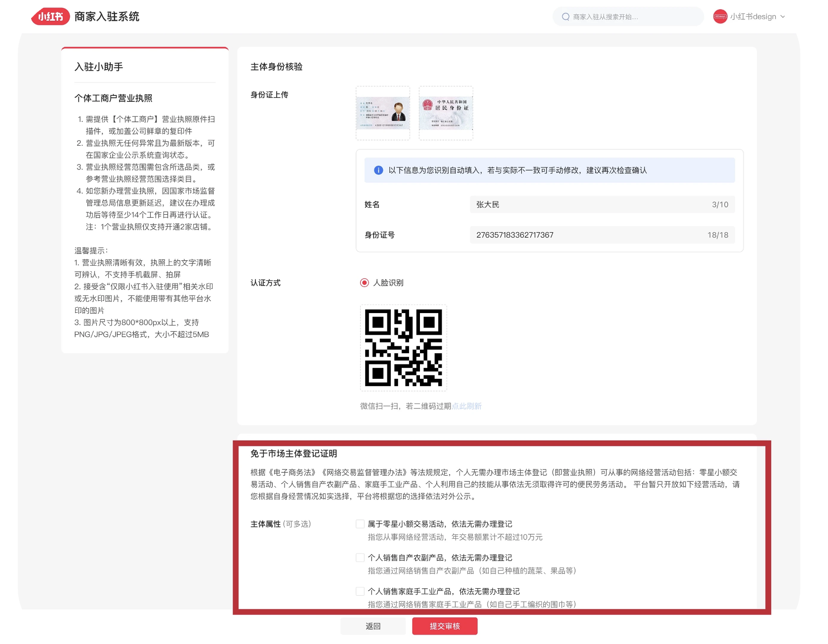Viewport: 828px width, 644px height.
Task: Click the 返回 button
Action: click(373, 626)
